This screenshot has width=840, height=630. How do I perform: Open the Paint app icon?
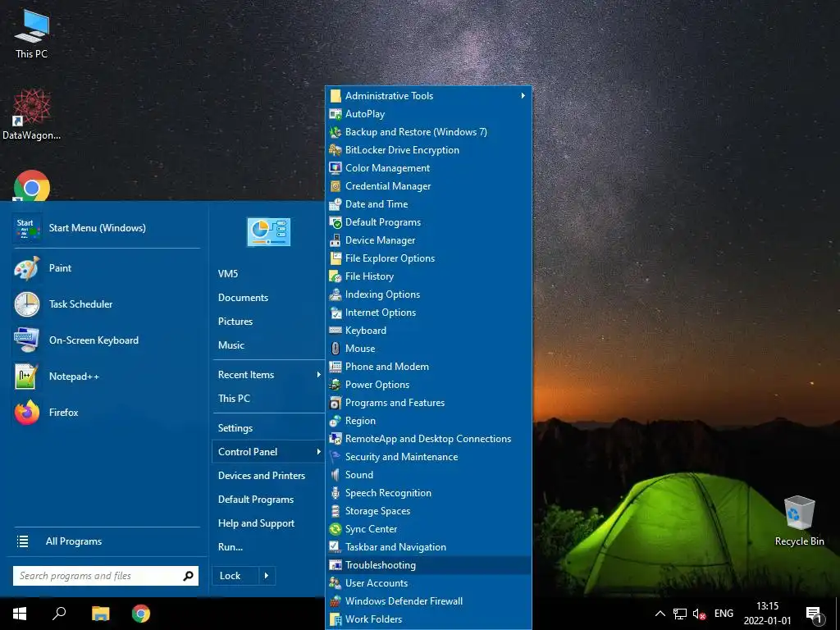pos(27,268)
